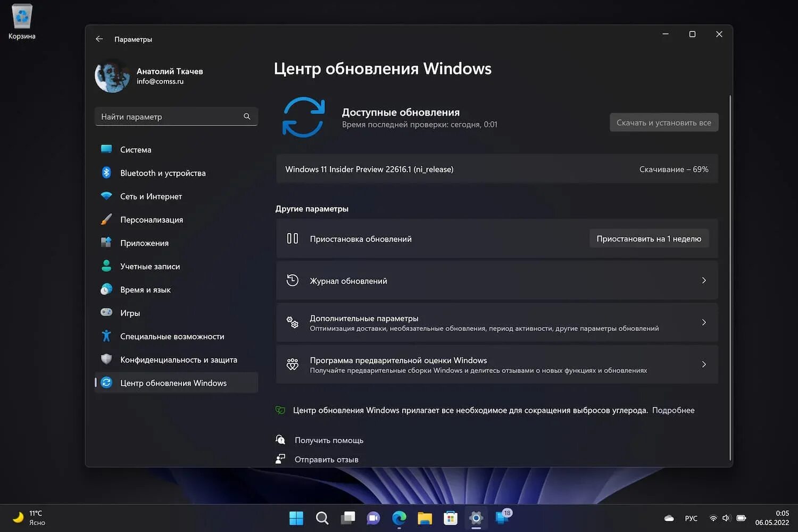
Task: Click the gears icon for Дополнительные параметры
Action: pyautogui.click(x=293, y=322)
